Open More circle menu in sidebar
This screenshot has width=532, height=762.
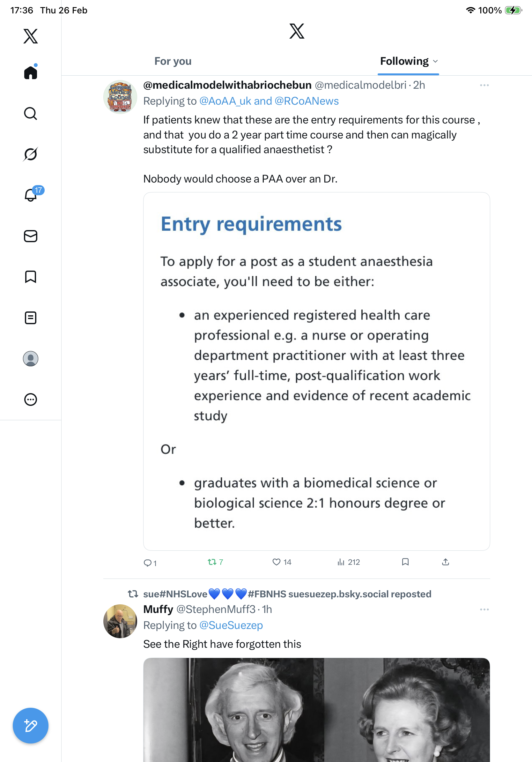pos(31,400)
